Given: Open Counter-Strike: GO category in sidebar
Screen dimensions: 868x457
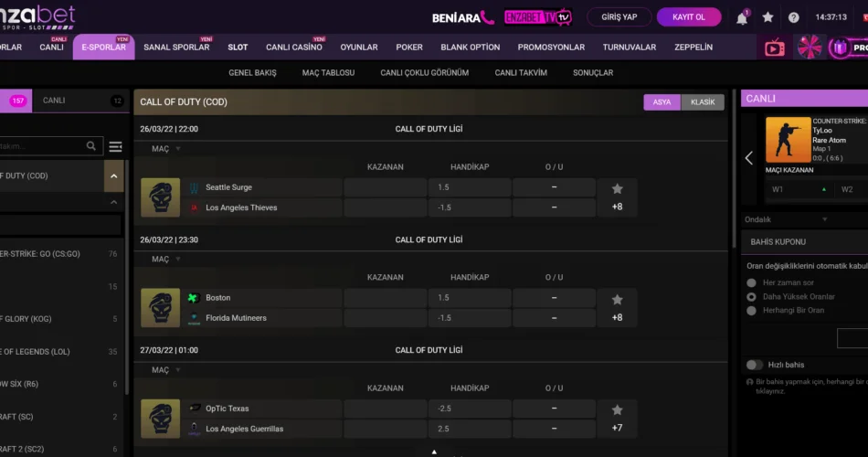Looking at the screenshot, I should point(61,254).
